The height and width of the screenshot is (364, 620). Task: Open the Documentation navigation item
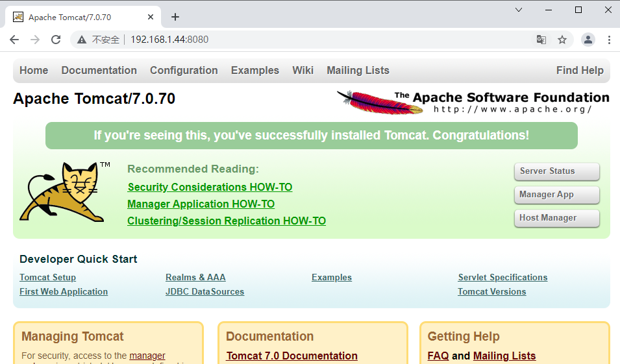tap(99, 70)
